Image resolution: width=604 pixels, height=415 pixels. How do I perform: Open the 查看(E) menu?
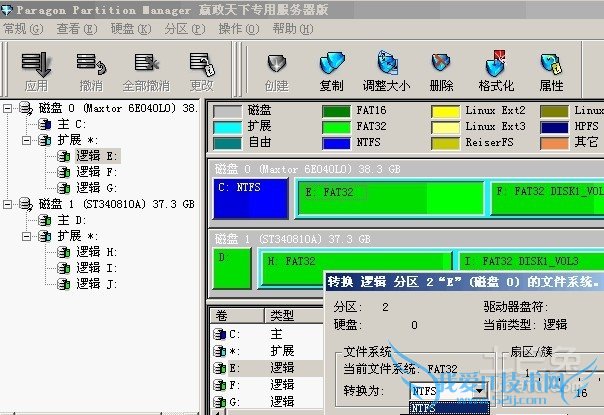pyautogui.click(x=77, y=29)
